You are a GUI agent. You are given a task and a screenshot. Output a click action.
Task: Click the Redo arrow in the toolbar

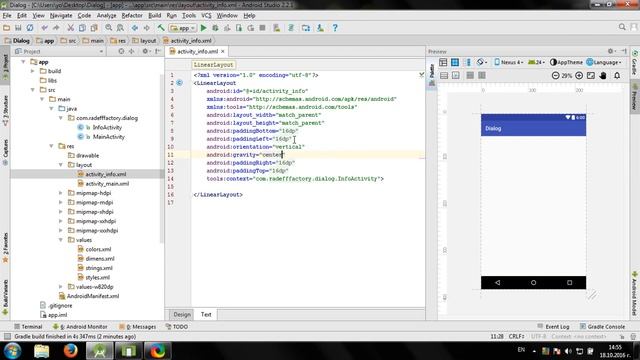(56, 28)
